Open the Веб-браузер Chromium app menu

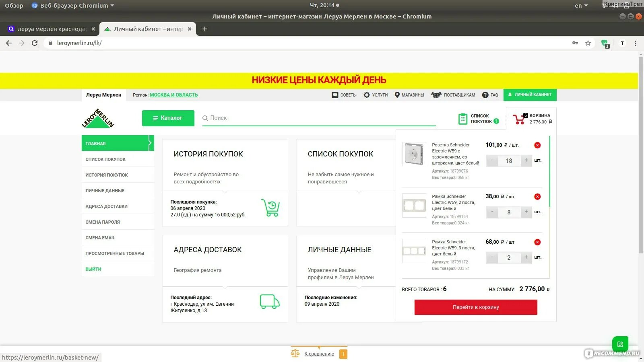point(73,6)
